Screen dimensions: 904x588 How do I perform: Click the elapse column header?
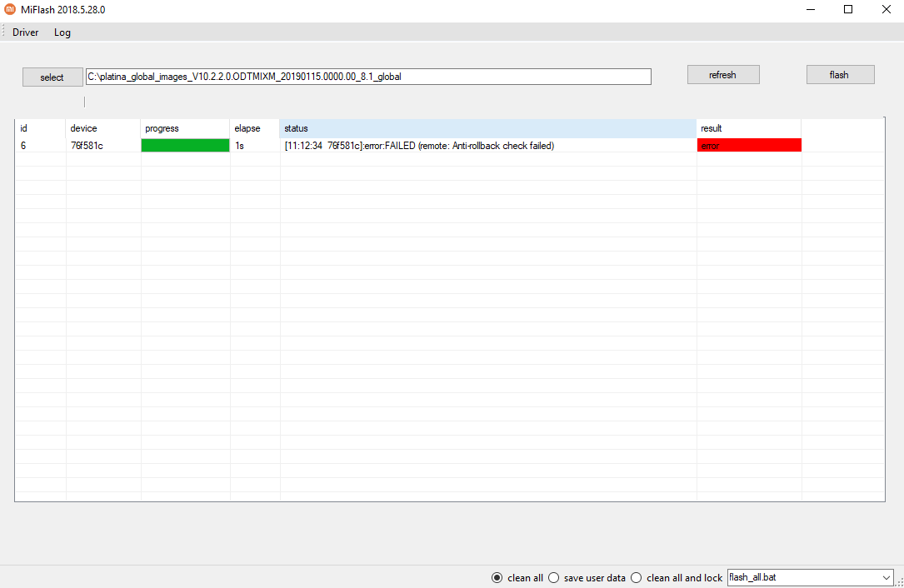click(x=255, y=128)
